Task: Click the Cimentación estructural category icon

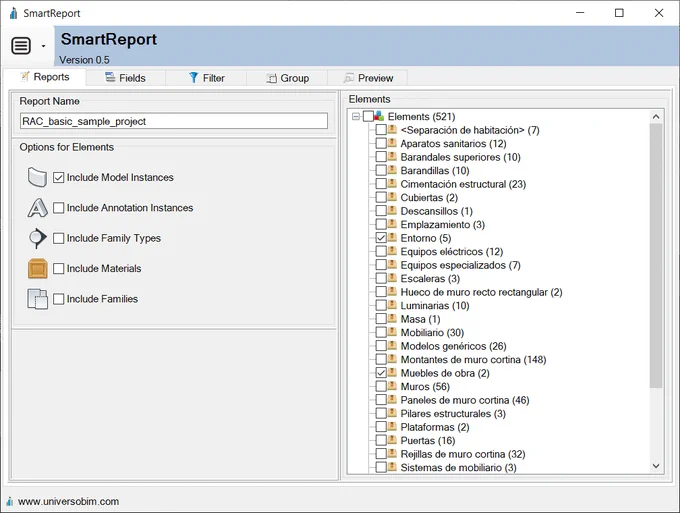Action: pos(392,183)
